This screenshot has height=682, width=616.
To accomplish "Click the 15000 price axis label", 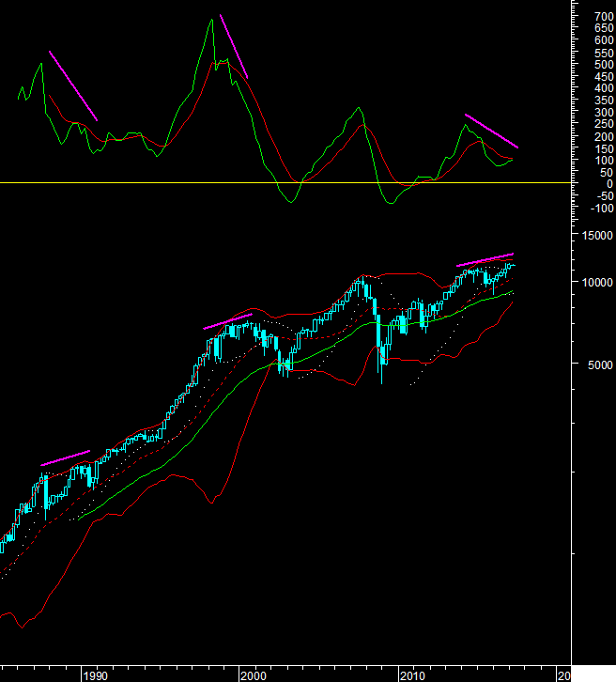I will (x=597, y=235).
